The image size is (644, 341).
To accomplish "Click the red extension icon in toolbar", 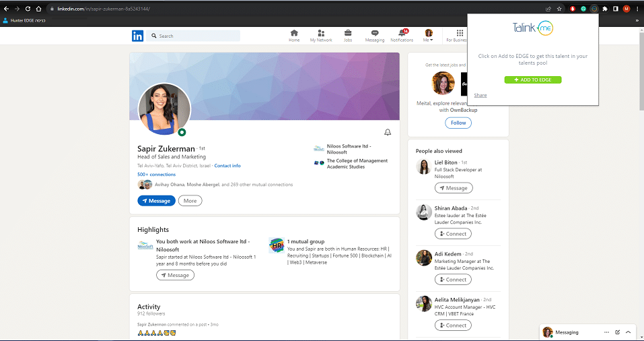I will pyautogui.click(x=573, y=9).
